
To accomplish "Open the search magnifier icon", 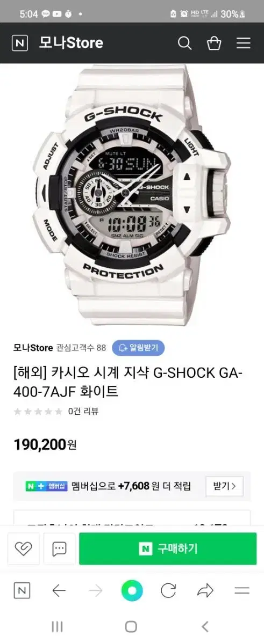I will pos(184,43).
